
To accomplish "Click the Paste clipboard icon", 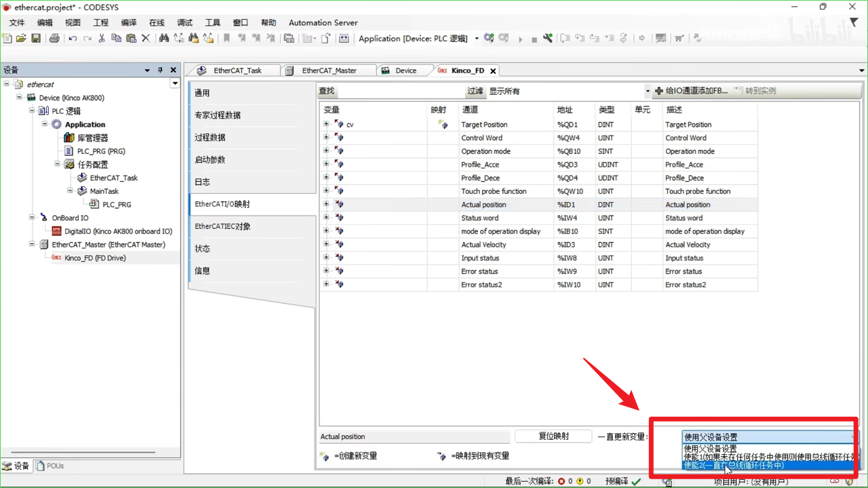I will coord(131,39).
